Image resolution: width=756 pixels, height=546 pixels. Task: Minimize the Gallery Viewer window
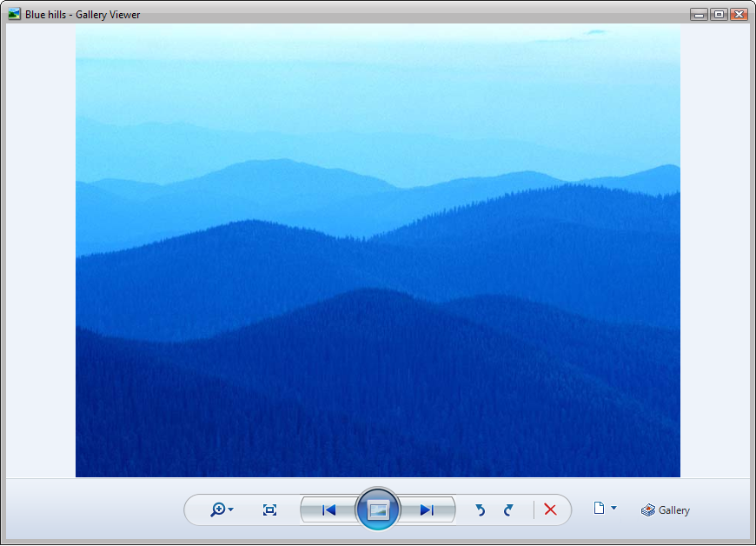tap(699, 15)
